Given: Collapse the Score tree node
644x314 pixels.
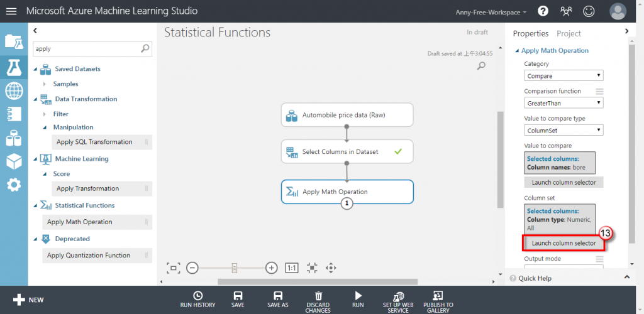Looking at the screenshot, I should [x=45, y=174].
